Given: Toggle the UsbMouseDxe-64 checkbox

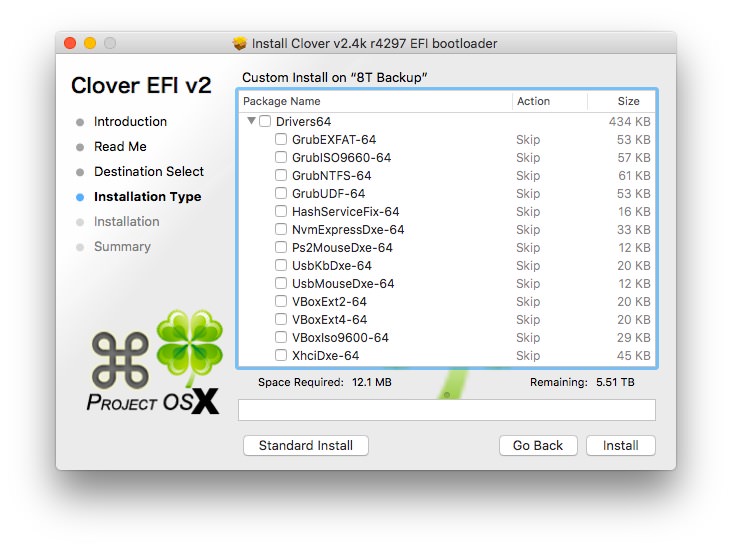Looking at the screenshot, I should (x=281, y=283).
